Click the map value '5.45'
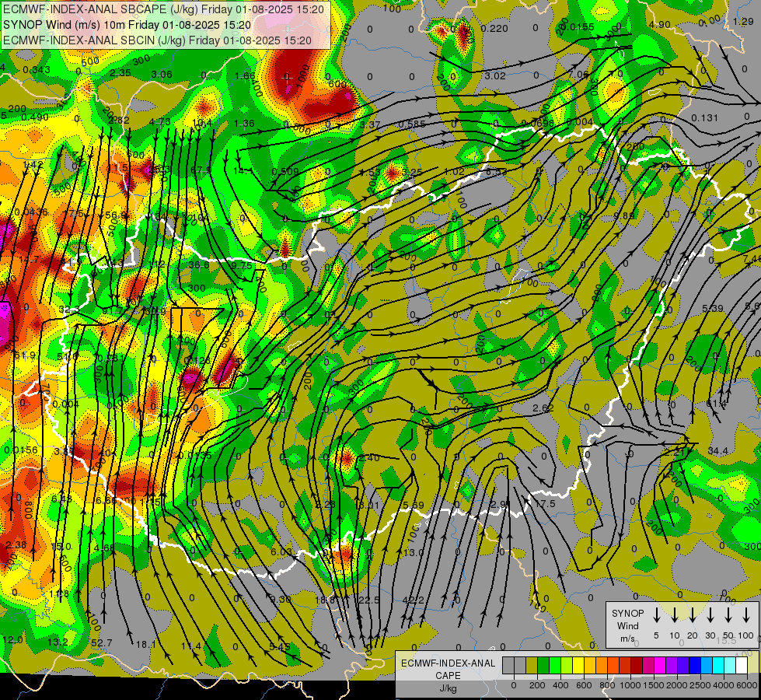The height and width of the screenshot is (700, 761). pyautogui.click(x=280, y=647)
